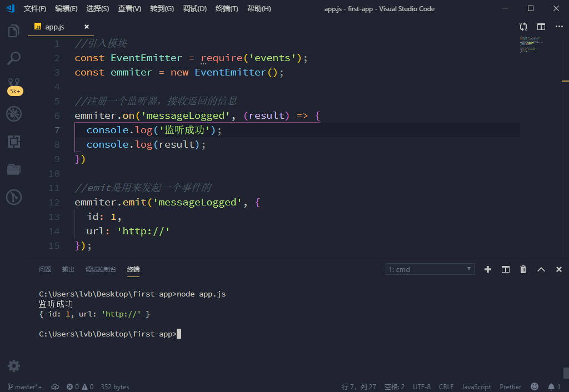Click the terminal command prompt input line
The image size is (569, 392).
pos(110,334)
